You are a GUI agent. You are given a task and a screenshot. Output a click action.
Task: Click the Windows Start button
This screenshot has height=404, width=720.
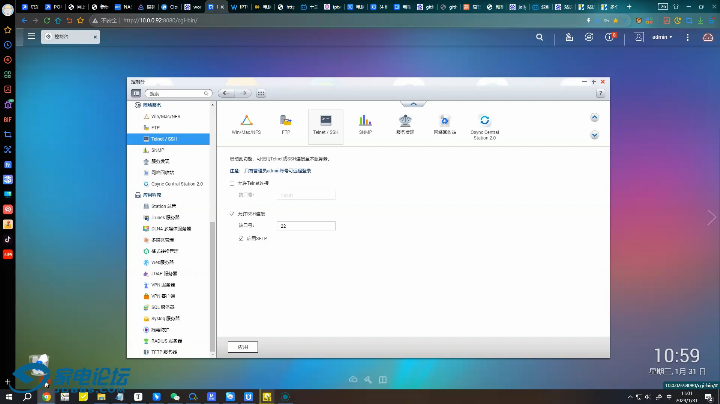9,397
